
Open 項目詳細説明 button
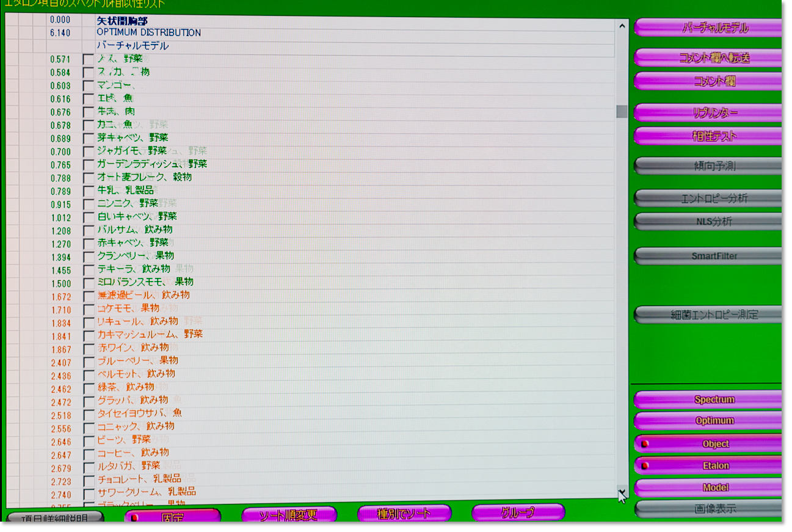[x=55, y=518]
